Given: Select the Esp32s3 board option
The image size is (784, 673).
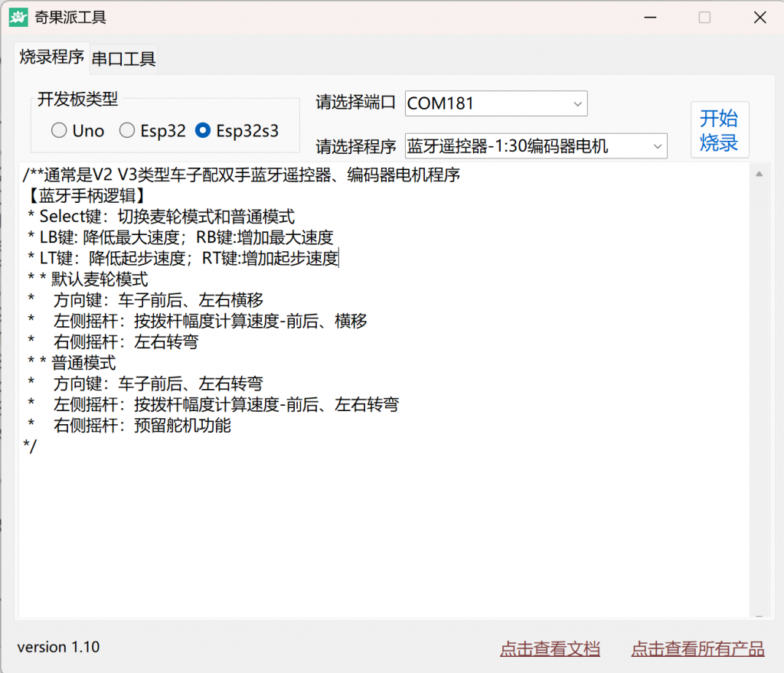Looking at the screenshot, I should [203, 131].
